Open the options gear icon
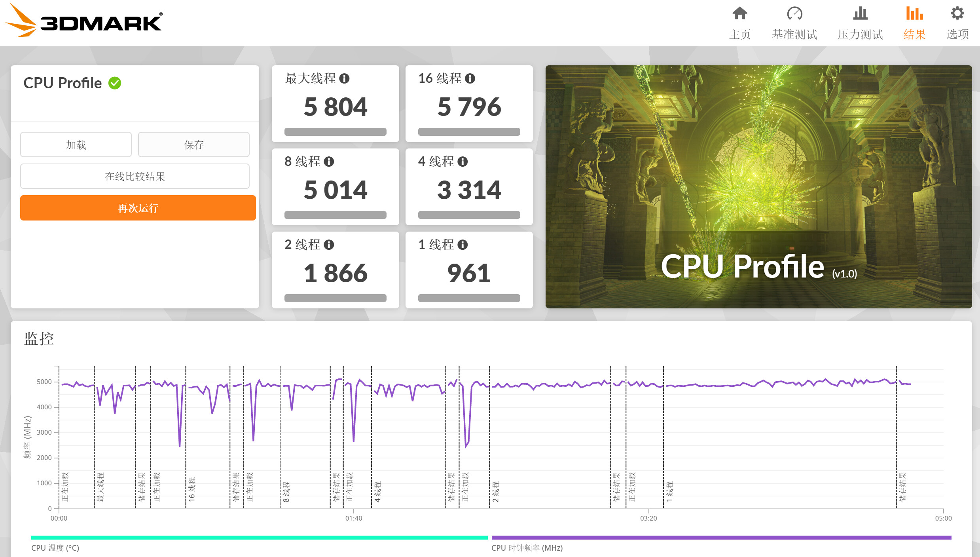This screenshot has height=557, width=980. pyautogui.click(x=957, y=14)
